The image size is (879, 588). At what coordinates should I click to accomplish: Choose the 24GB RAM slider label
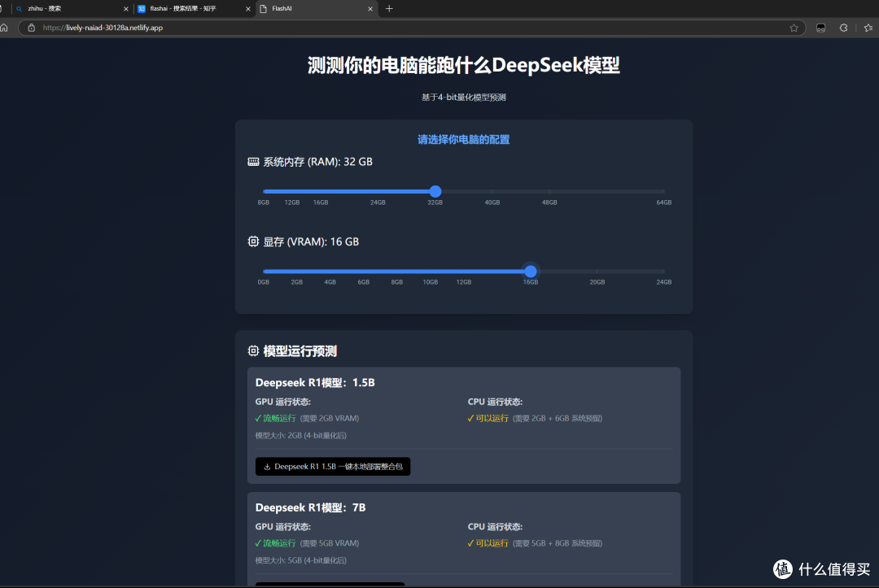coord(378,203)
